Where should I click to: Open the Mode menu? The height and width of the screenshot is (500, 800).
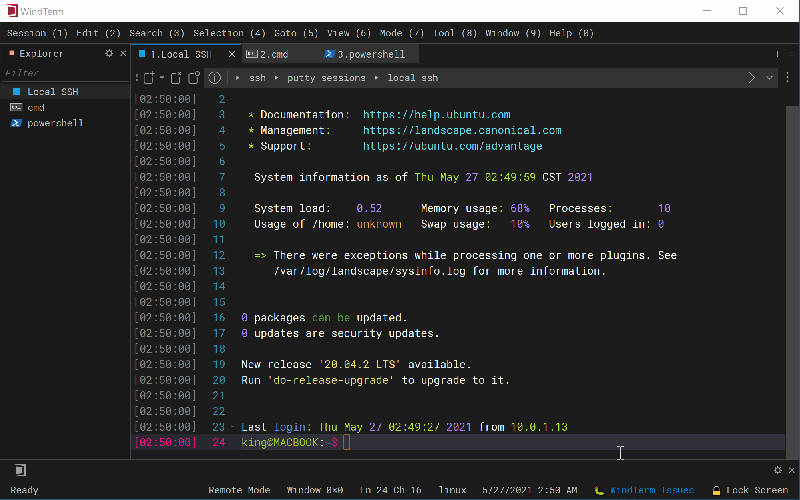pyautogui.click(x=402, y=33)
